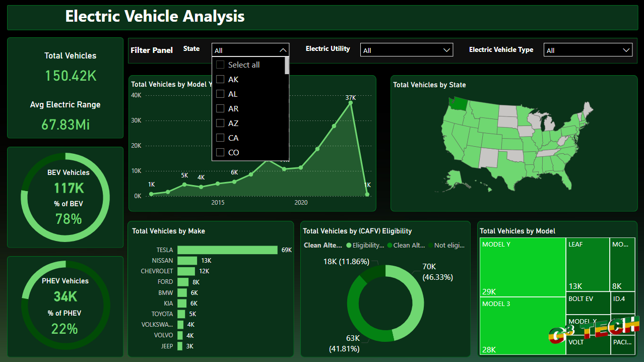
Task: Click the State dropdown scrollbar thumb
Action: click(287, 66)
